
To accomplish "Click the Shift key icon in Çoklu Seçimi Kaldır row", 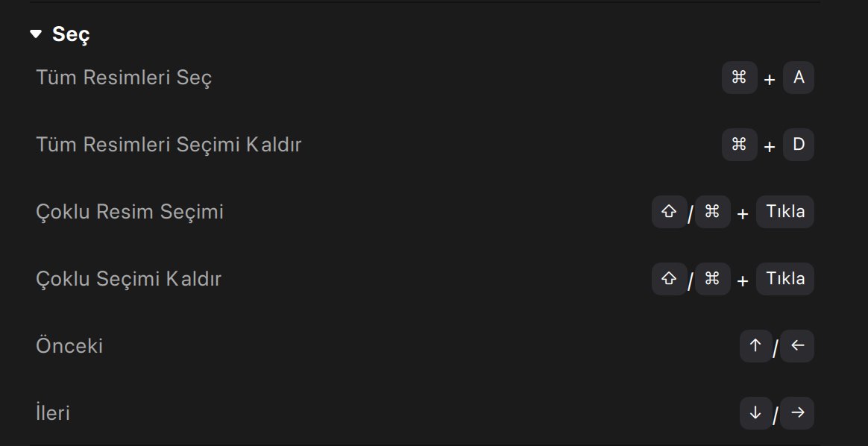I will pyautogui.click(x=669, y=279).
